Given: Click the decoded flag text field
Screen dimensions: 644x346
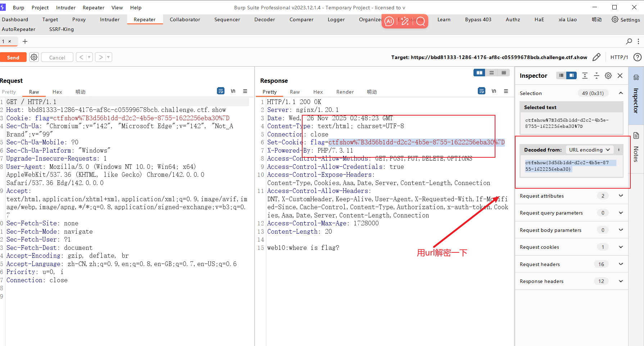Looking at the screenshot, I should tap(571, 166).
